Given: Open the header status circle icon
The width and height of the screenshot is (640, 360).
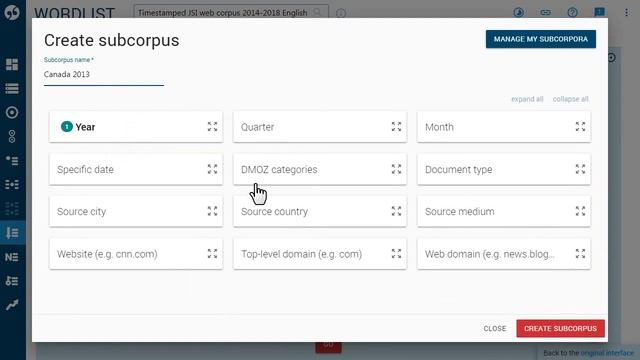Looking at the screenshot, I should point(518,12).
